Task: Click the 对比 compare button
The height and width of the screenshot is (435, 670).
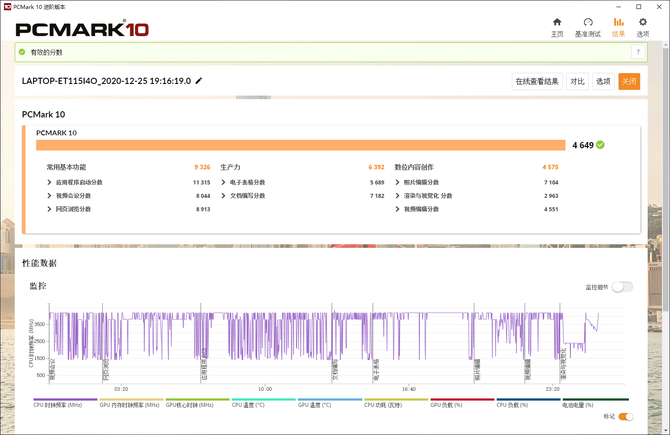Action: 577,82
